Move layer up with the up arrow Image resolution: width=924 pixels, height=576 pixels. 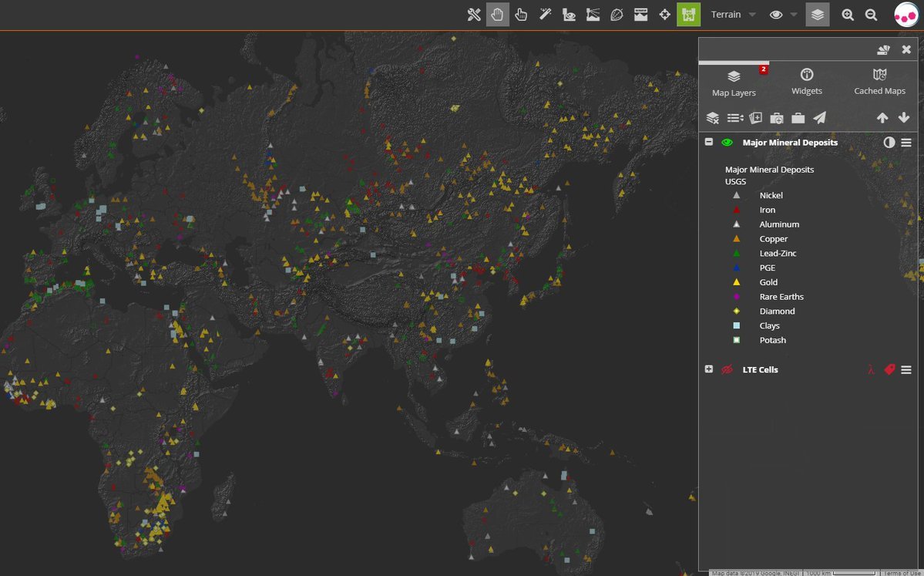[882, 118]
